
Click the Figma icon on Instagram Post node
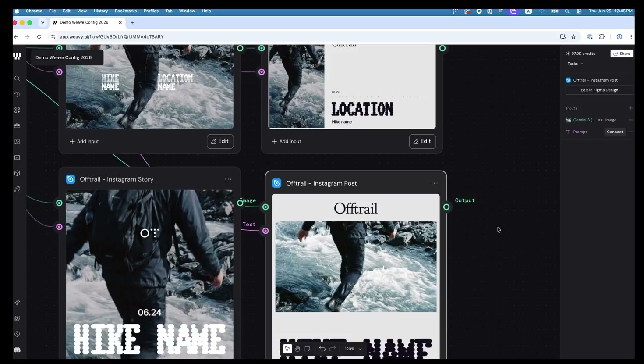276,183
